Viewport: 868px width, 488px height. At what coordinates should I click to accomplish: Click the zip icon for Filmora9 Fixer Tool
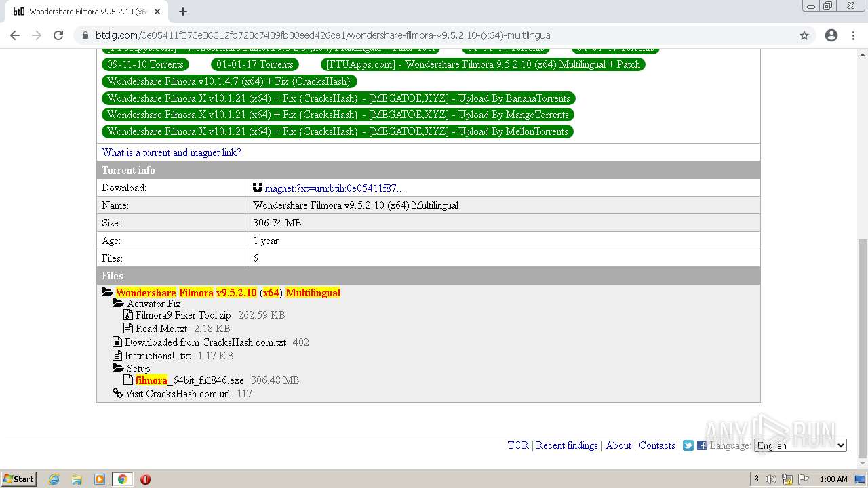pyautogui.click(x=129, y=315)
